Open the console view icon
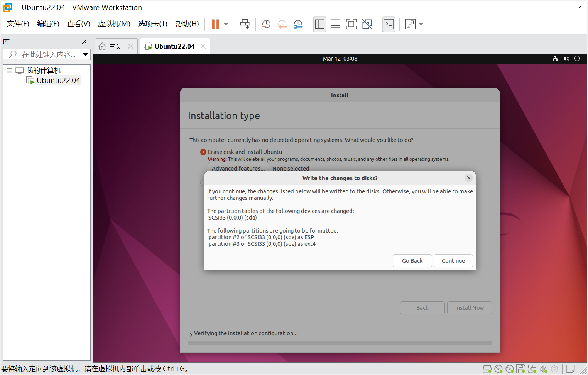This screenshot has height=375, width=588. click(389, 24)
